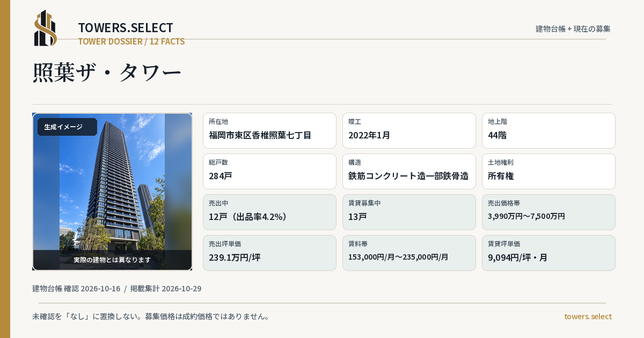Click the 生成イメージ badge on the photo
Screen dimensions: 644x338
67,127
